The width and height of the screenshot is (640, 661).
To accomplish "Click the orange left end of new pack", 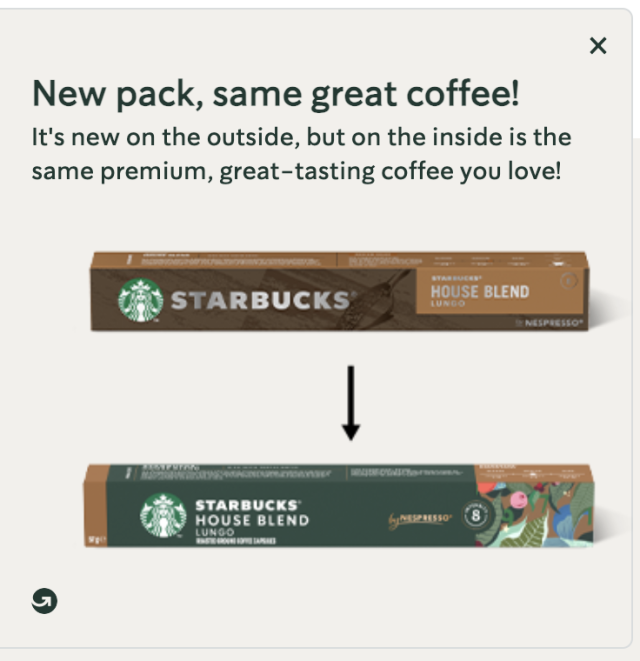I will tap(96, 506).
